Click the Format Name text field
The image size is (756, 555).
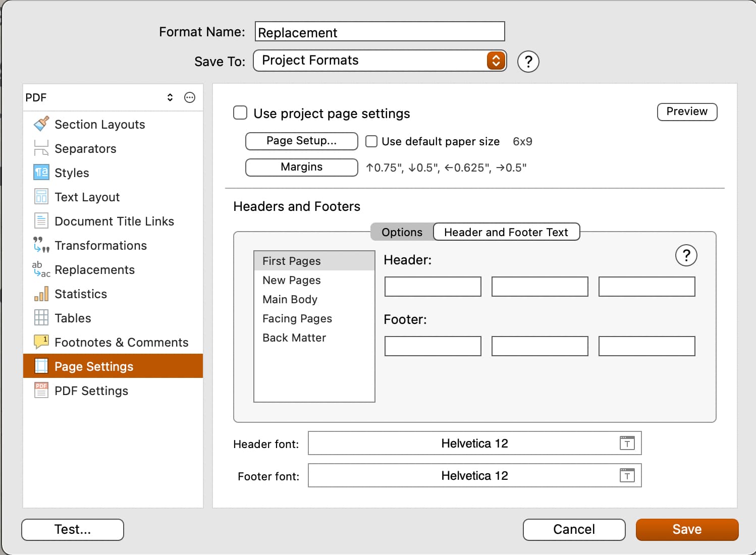[x=380, y=31]
